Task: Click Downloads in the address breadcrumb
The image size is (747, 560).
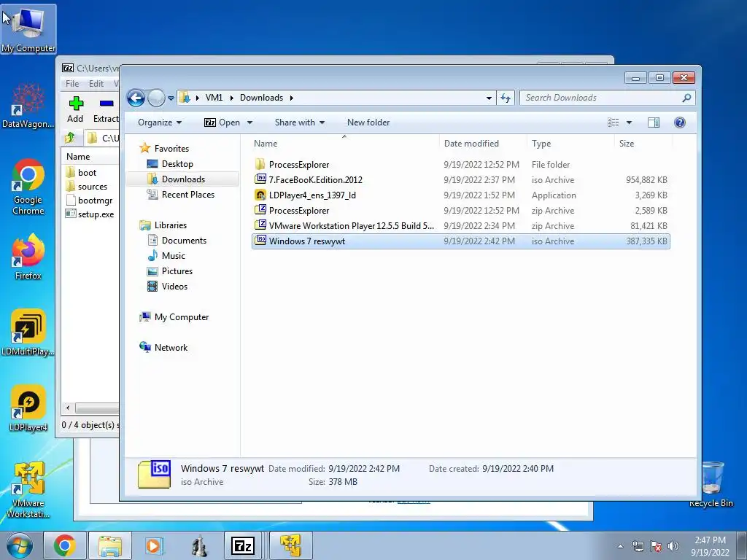Action: pyautogui.click(x=261, y=98)
